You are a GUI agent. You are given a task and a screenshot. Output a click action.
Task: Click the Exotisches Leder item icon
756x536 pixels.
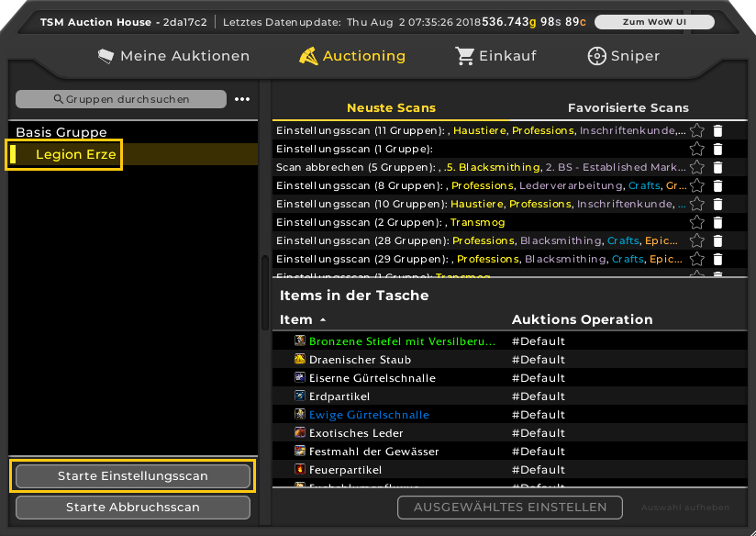[x=299, y=432]
